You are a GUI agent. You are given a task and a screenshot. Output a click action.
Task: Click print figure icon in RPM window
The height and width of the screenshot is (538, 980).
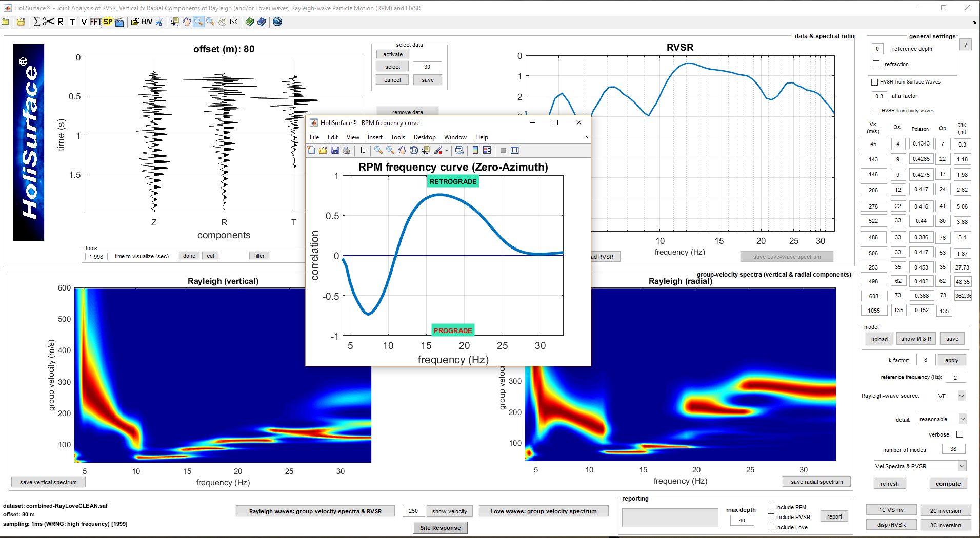tap(347, 150)
